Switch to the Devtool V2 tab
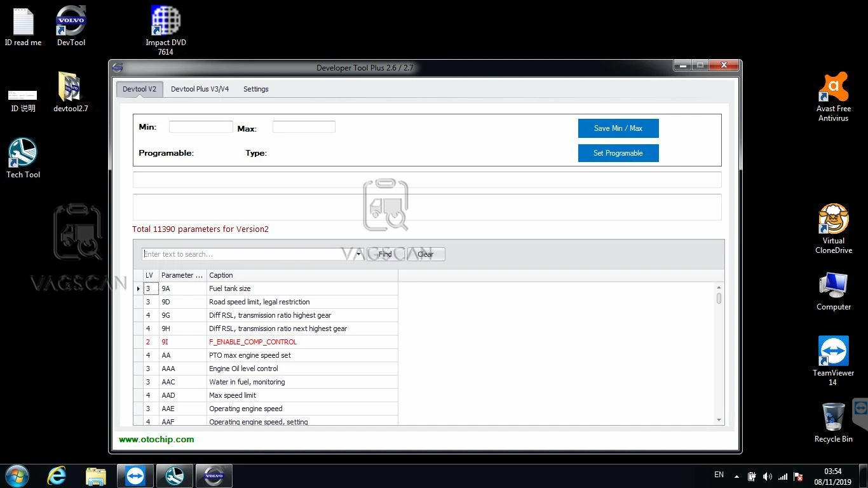 139,89
